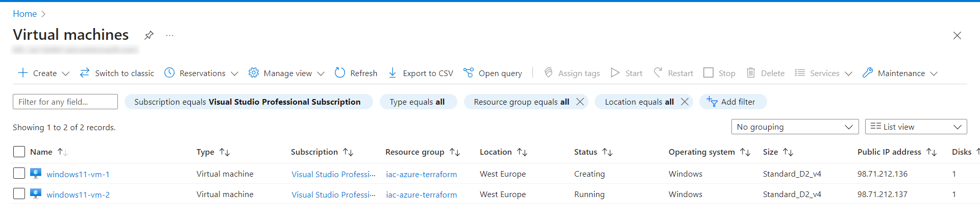Go to Home breadcrumb

pyautogui.click(x=24, y=14)
